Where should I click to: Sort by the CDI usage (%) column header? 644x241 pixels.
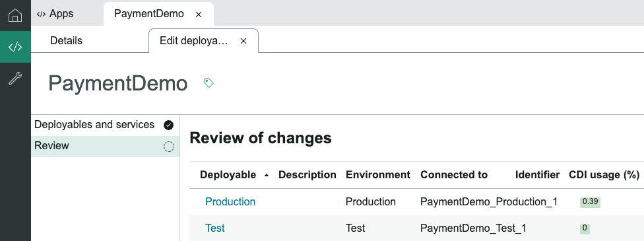coord(604,175)
